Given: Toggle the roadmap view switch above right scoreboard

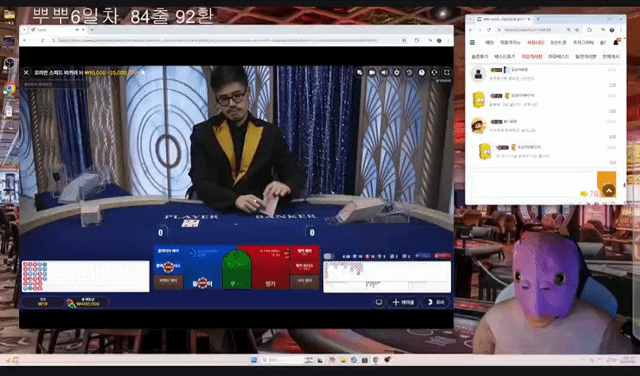Looking at the screenshot, I should (329, 256).
